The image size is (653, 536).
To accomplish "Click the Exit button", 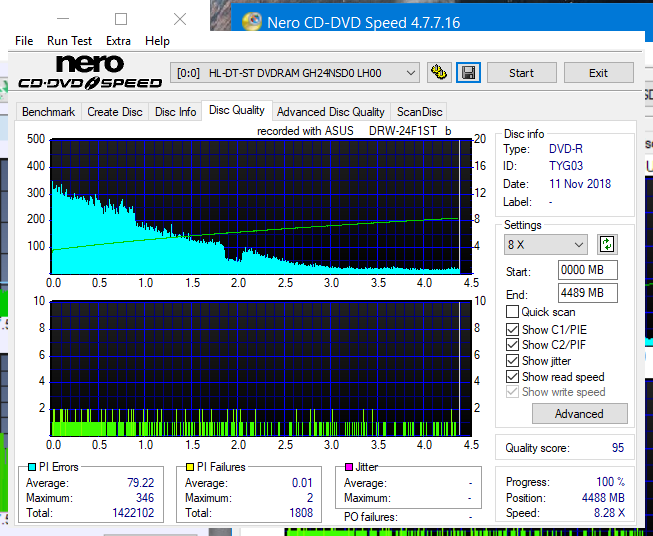I will point(598,73).
